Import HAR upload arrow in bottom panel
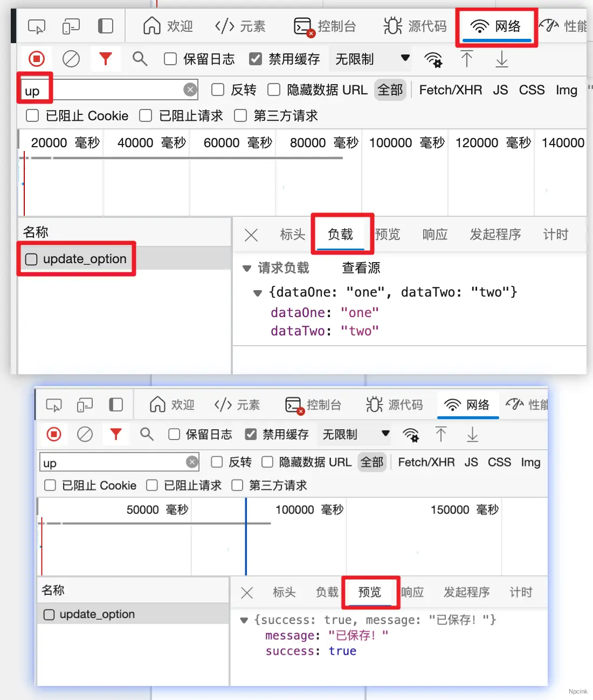Screen dimensions: 593x700 coord(441,434)
